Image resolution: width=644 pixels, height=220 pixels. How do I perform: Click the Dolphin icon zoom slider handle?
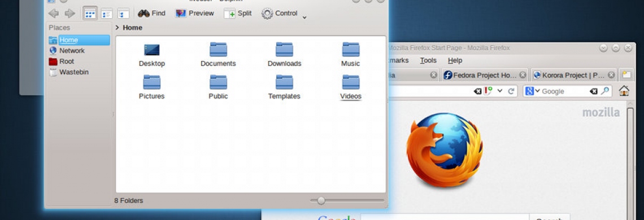pyautogui.click(x=321, y=201)
